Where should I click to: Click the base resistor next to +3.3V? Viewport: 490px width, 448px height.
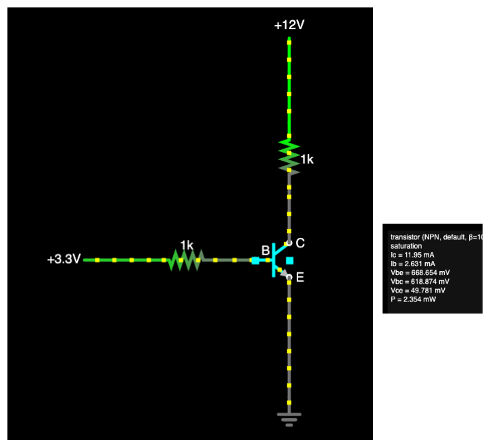(x=186, y=260)
